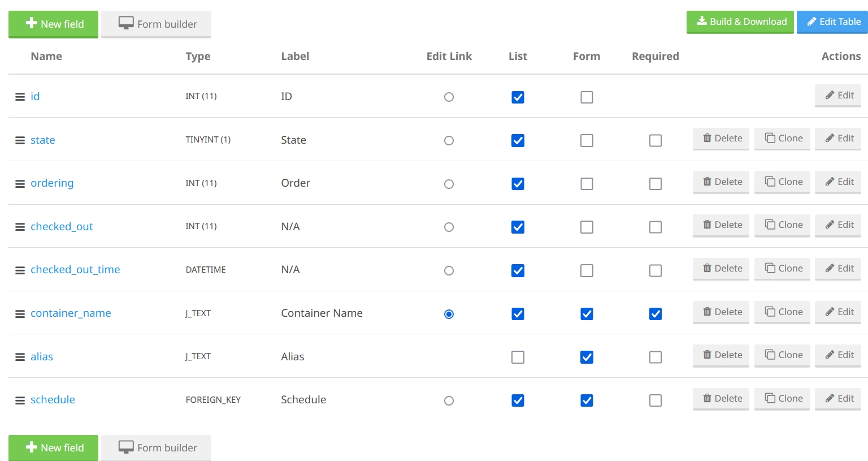Uncheck Required for container_name
Viewport: 868px width, 461px height.
pyautogui.click(x=655, y=314)
